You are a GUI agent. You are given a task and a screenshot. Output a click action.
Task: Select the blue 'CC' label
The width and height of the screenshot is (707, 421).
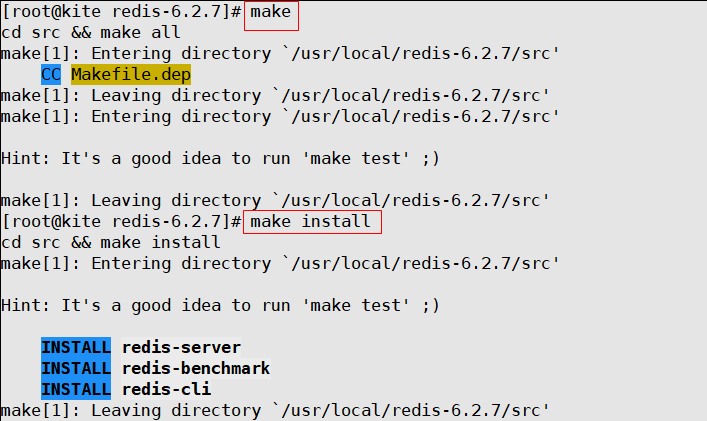click(x=51, y=74)
